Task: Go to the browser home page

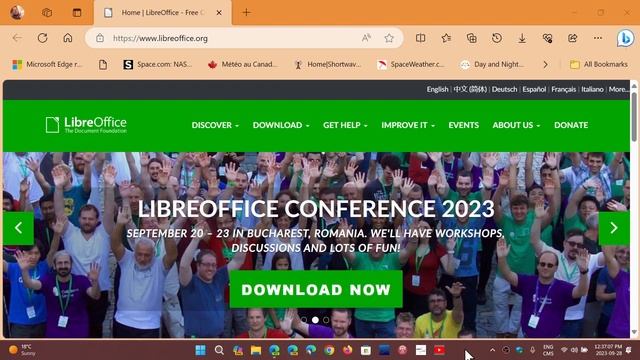Action: point(68,38)
